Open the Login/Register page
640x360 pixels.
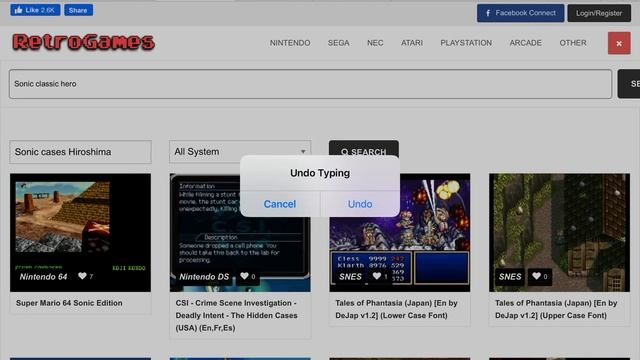599,13
